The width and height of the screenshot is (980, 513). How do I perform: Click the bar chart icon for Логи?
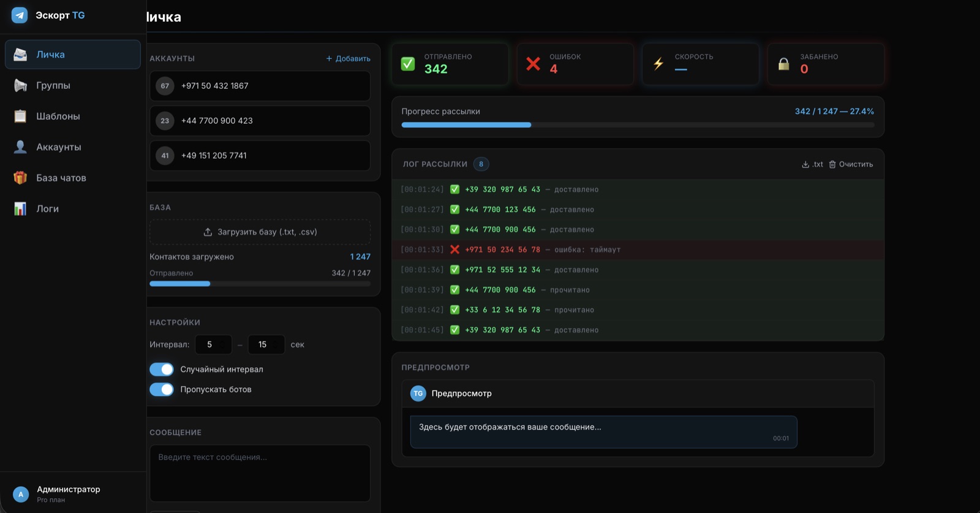tap(20, 208)
